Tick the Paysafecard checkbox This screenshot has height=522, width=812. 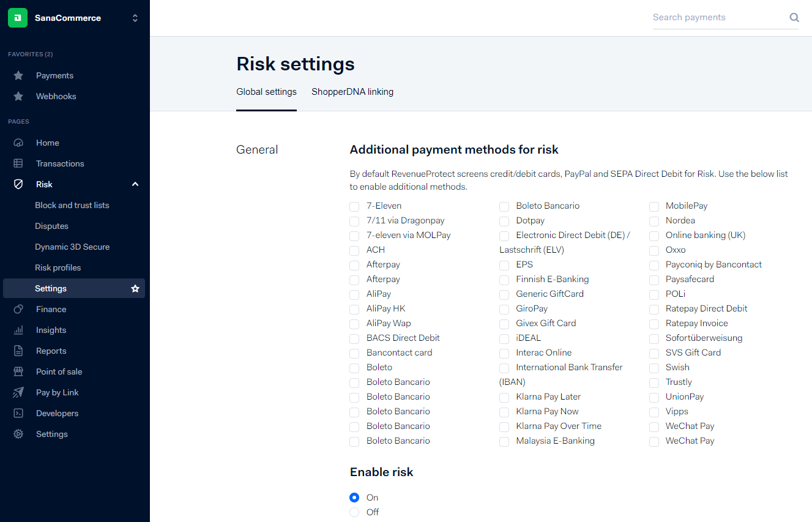(654, 280)
